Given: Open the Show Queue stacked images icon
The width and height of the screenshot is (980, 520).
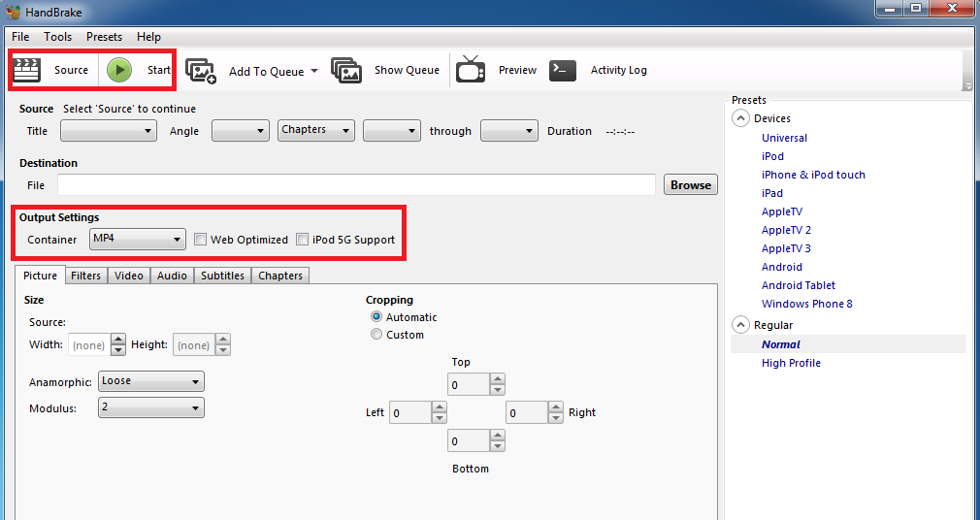Looking at the screenshot, I should point(346,70).
